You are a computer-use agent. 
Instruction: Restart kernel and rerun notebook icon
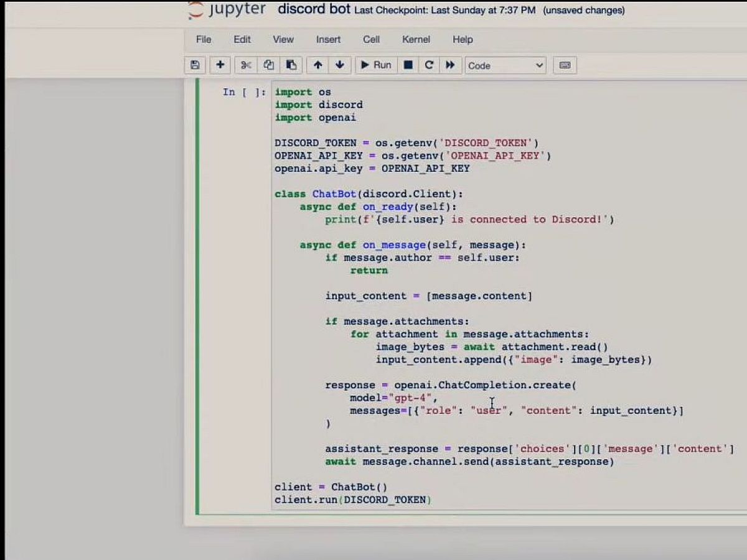[x=450, y=65]
